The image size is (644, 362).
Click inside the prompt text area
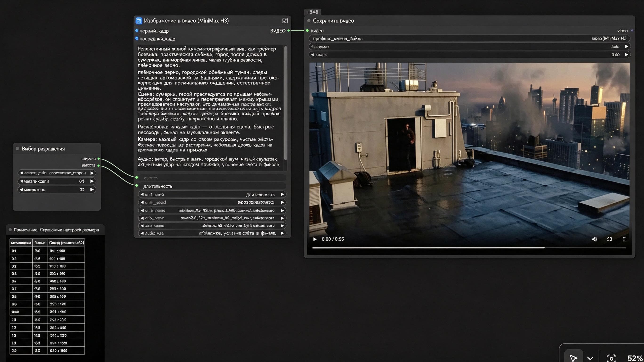[210, 108]
